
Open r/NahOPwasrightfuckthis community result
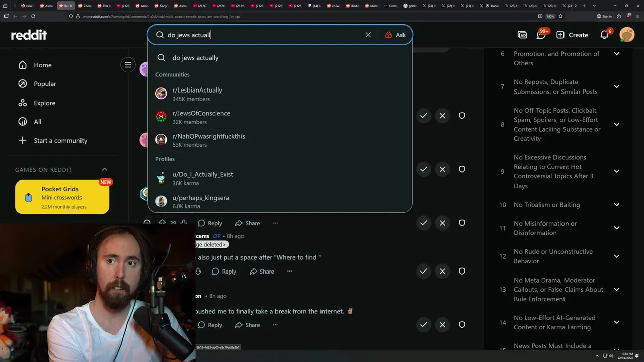280,140
